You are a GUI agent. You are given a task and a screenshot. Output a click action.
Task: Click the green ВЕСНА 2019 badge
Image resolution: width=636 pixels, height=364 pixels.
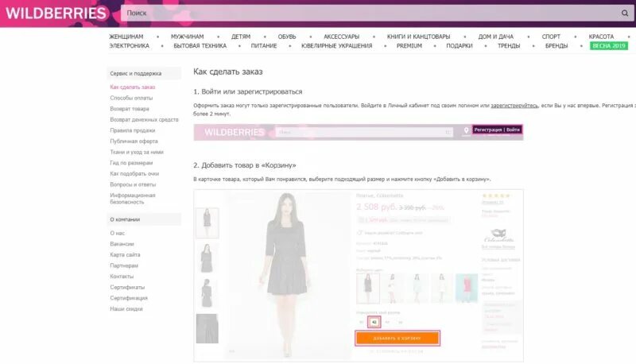pos(609,46)
